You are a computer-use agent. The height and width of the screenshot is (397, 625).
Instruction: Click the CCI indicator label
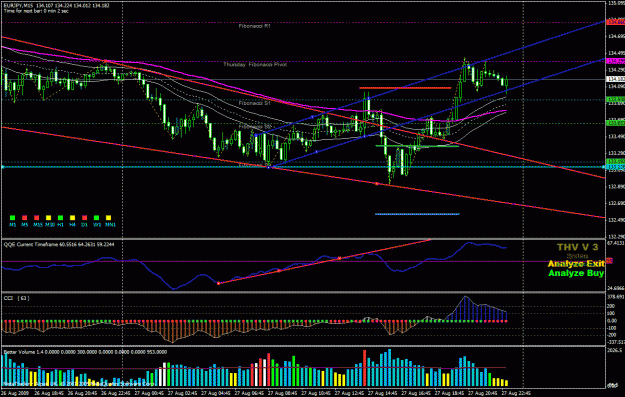16,298
